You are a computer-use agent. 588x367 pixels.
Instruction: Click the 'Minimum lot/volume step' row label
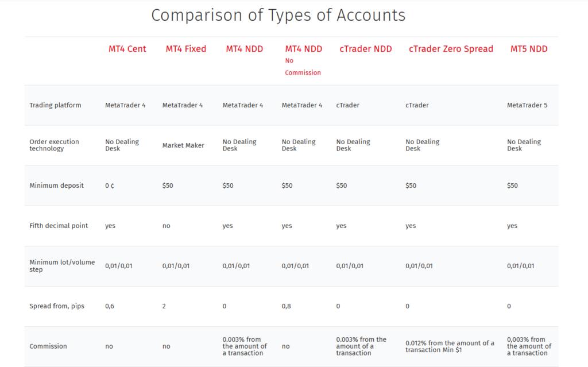click(62, 266)
